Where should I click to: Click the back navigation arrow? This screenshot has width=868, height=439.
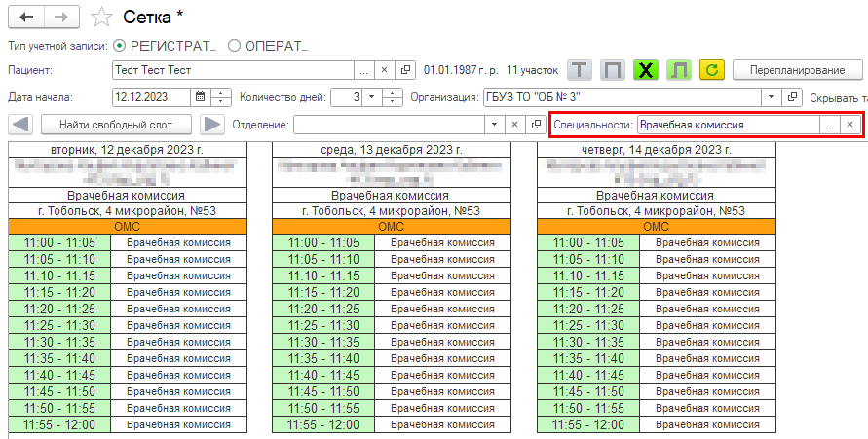pos(25,18)
